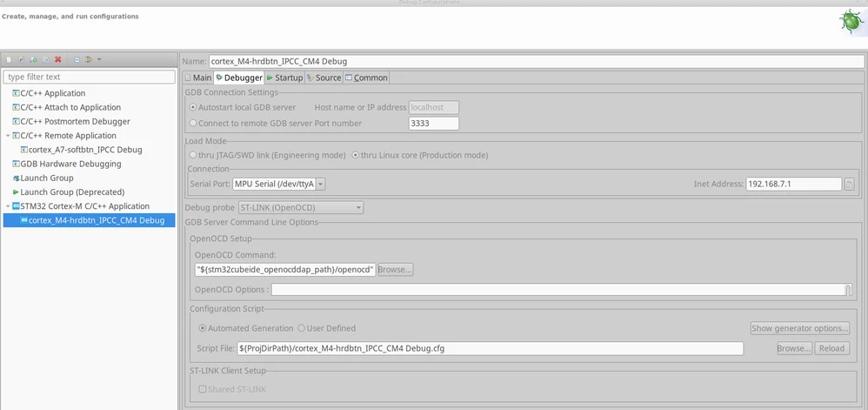868x410 pixels.
Task: Switch to the Main tab
Action: (198, 77)
